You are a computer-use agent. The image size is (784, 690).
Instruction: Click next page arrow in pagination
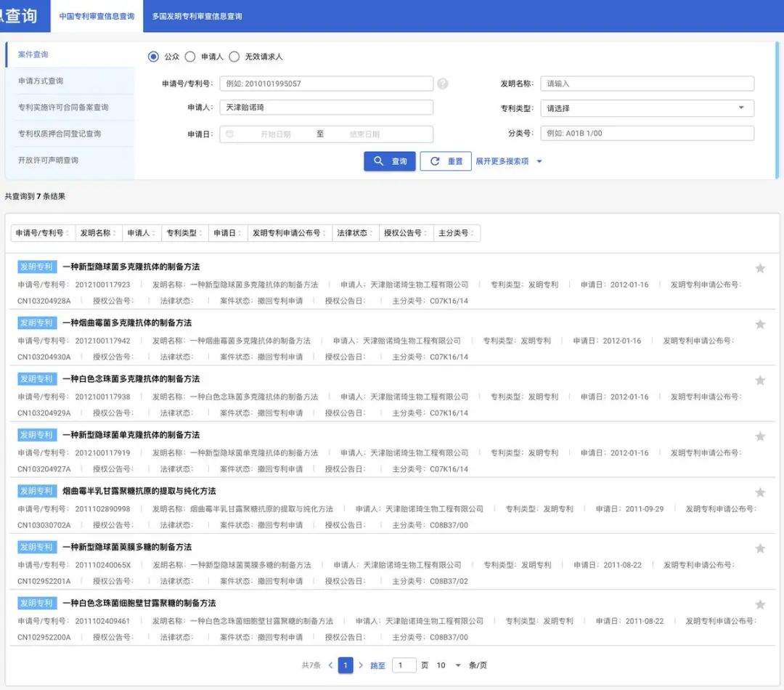point(361,665)
